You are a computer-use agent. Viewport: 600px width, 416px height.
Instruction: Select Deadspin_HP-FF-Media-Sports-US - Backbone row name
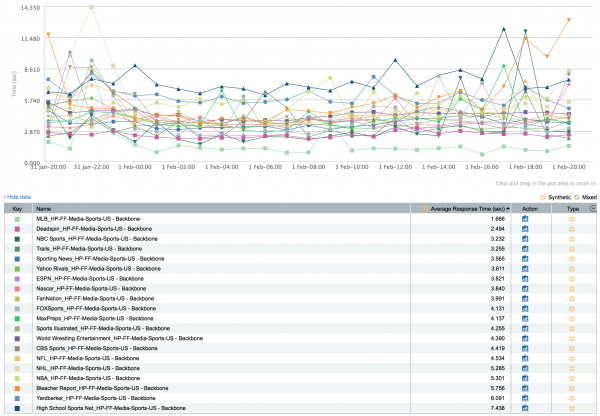94,229
